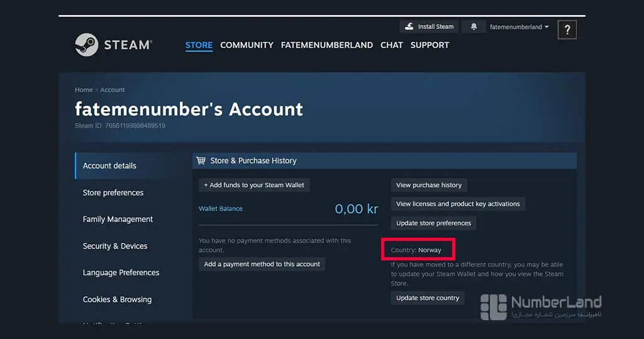Click Add funds to your Steam Wallet
644x339 pixels.
pos(254,185)
